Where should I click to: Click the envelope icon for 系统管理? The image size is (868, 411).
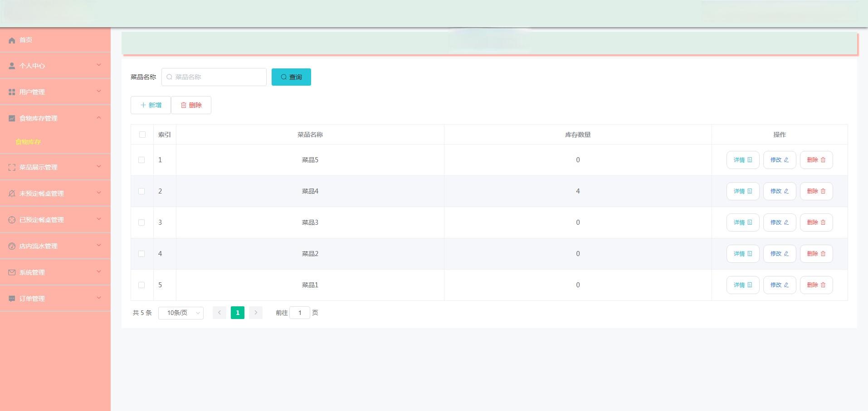(12, 273)
